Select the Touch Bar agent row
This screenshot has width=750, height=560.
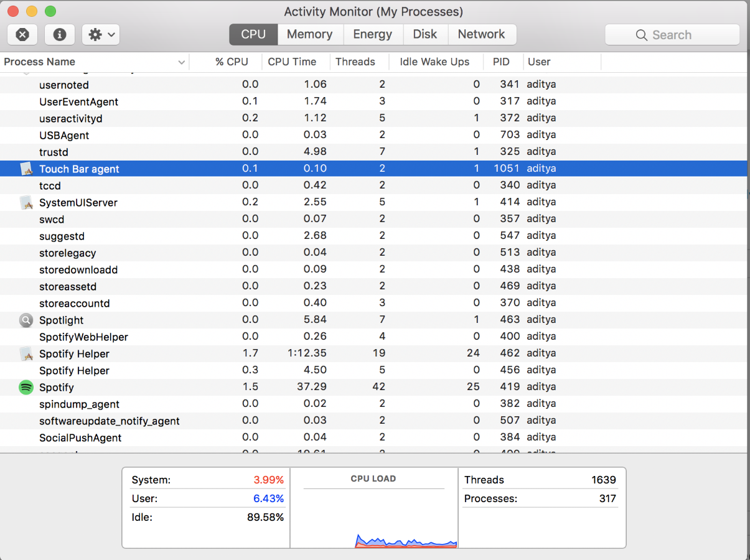point(373,169)
